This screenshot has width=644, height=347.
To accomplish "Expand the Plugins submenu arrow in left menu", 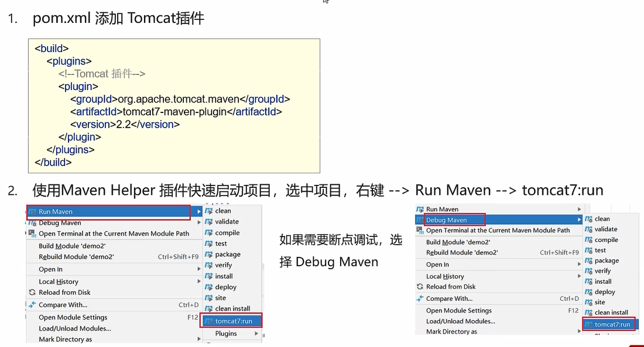I will [256, 334].
